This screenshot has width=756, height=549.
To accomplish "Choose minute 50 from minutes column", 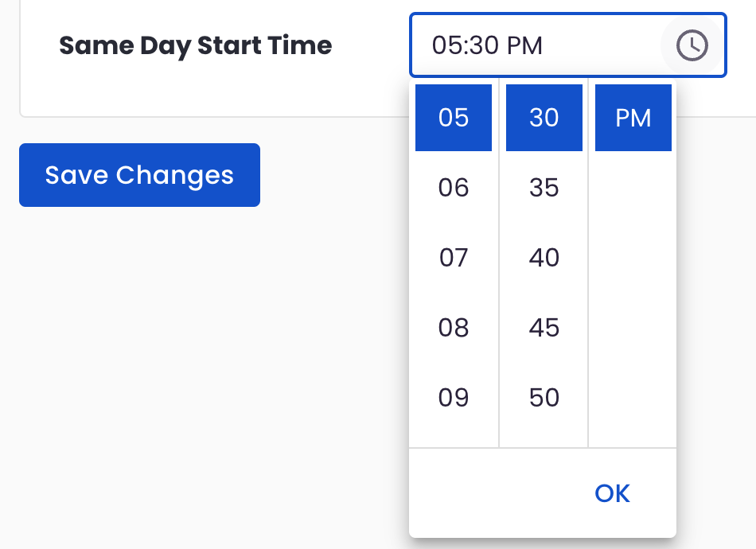I will pyautogui.click(x=544, y=398).
